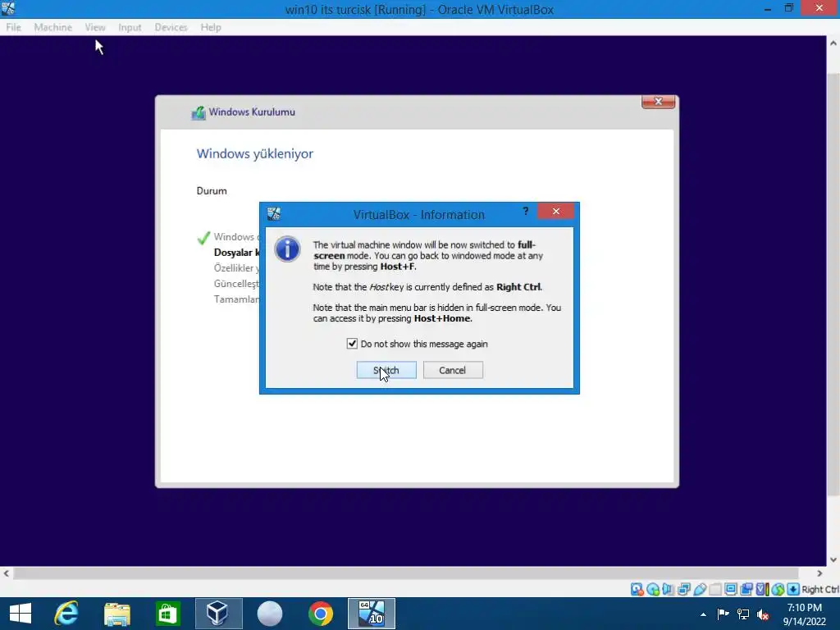
Task: Click the shared folders status icon
Action: (x=715, y=589)
